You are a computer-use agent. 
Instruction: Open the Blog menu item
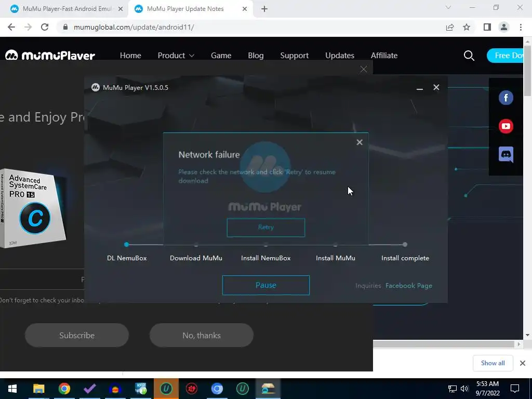click(256, 55)
